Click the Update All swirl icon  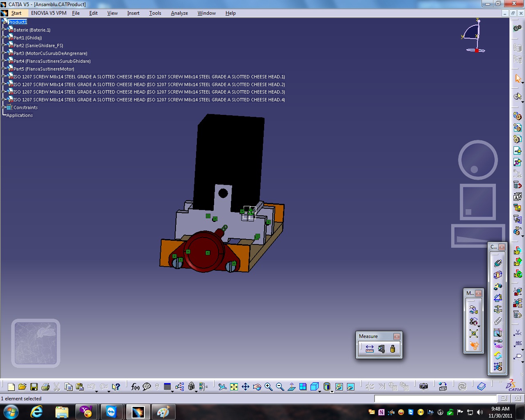462,386
